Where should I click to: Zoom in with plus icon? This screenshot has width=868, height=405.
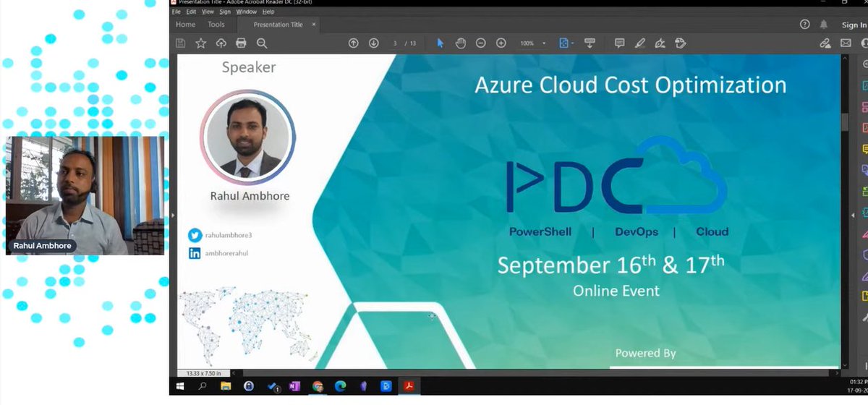point(501,43)
